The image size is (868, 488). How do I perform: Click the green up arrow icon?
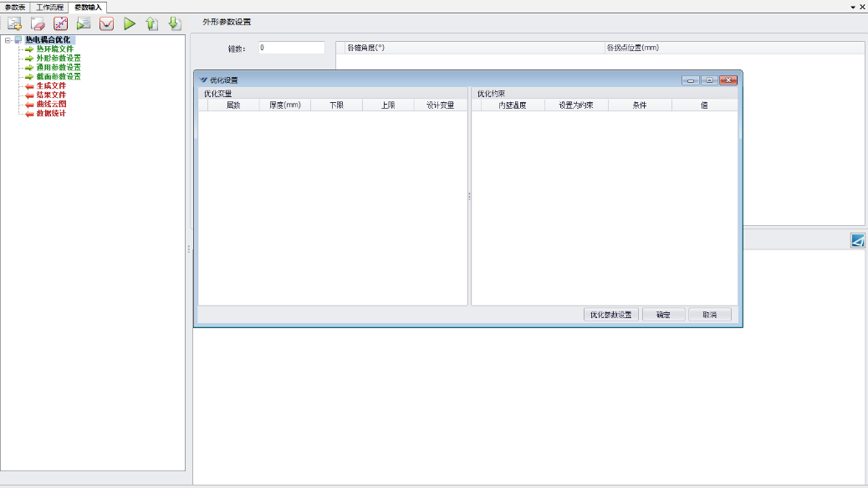coord(151,23)
